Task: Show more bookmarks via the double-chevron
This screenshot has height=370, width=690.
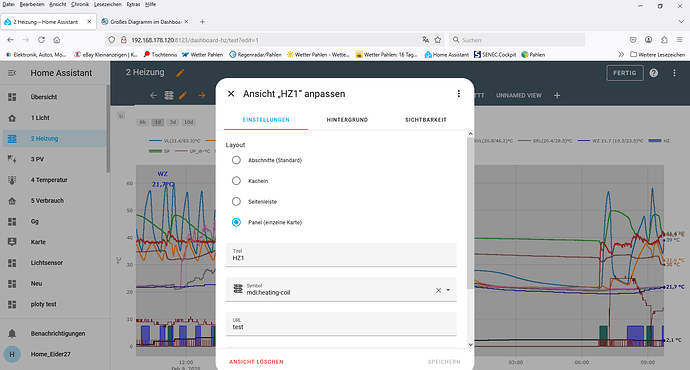Action: point(621,55)
